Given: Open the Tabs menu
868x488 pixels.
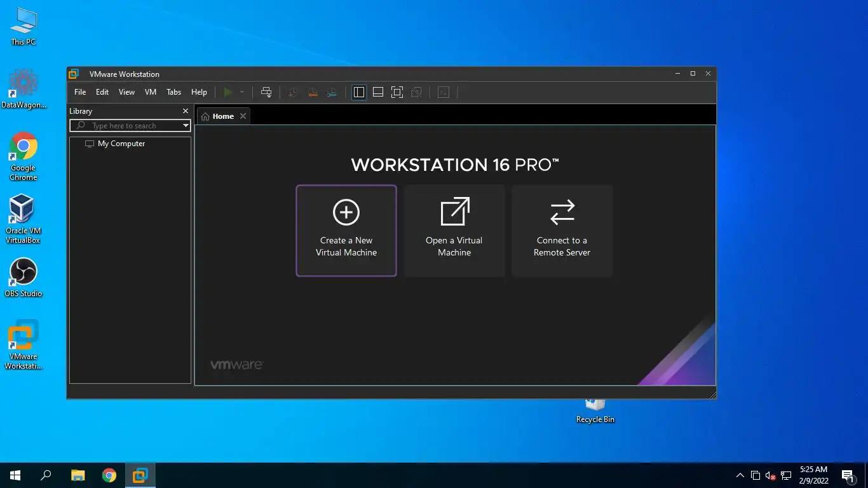Looking at the screenshot, I should 174,92.
